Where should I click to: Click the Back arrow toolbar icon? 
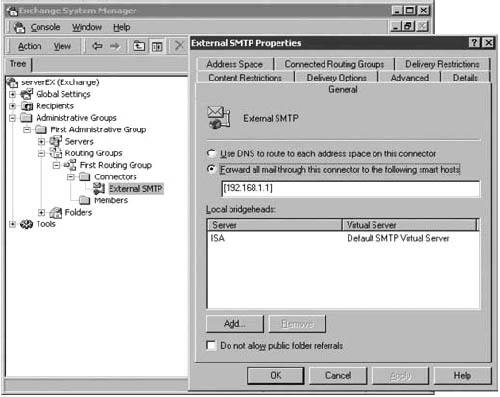97,46
